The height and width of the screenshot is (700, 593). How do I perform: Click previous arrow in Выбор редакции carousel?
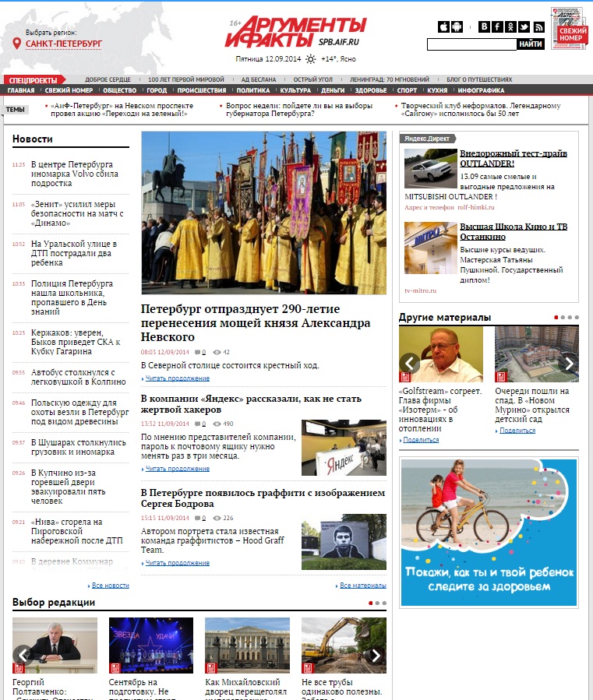click(23, 655)
